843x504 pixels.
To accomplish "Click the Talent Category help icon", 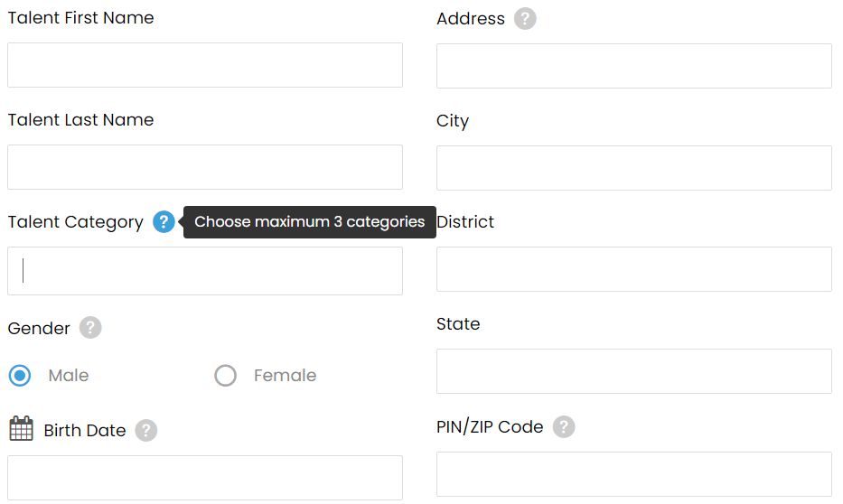I will coord(164,221).
